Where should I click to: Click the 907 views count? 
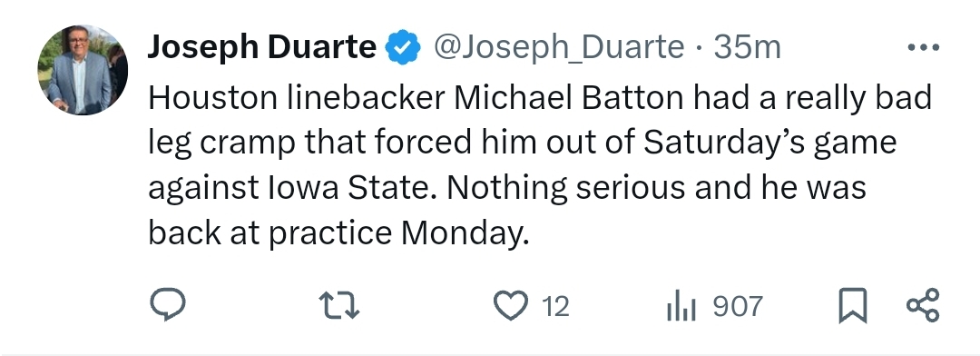coord(738,307)
